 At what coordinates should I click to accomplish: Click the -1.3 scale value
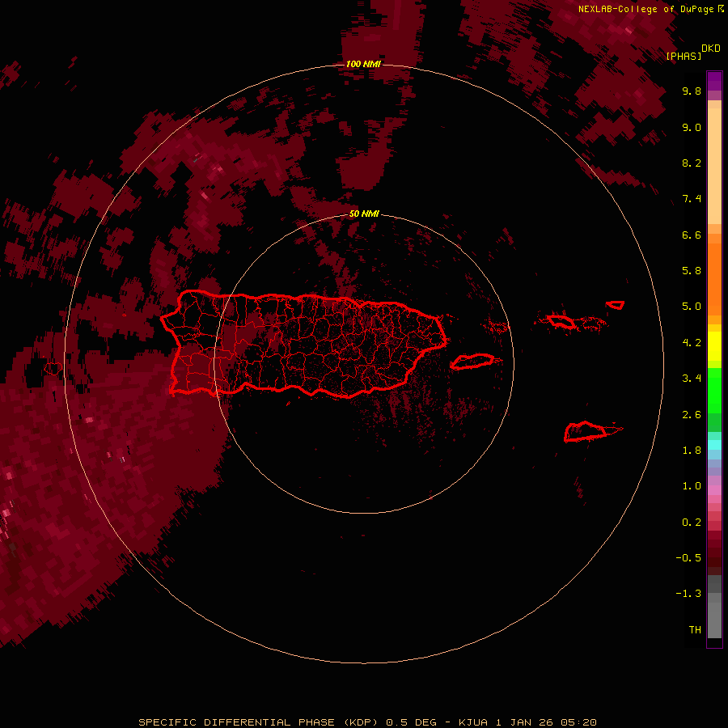(688, 594)
